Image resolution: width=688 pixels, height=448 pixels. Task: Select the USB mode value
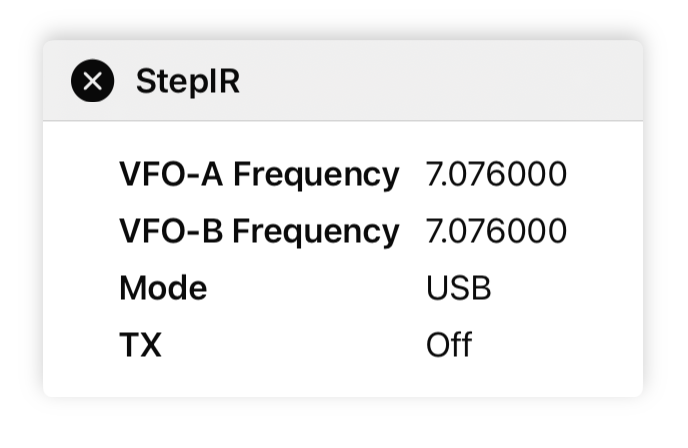pyautogui.click(x=459, y=289)
